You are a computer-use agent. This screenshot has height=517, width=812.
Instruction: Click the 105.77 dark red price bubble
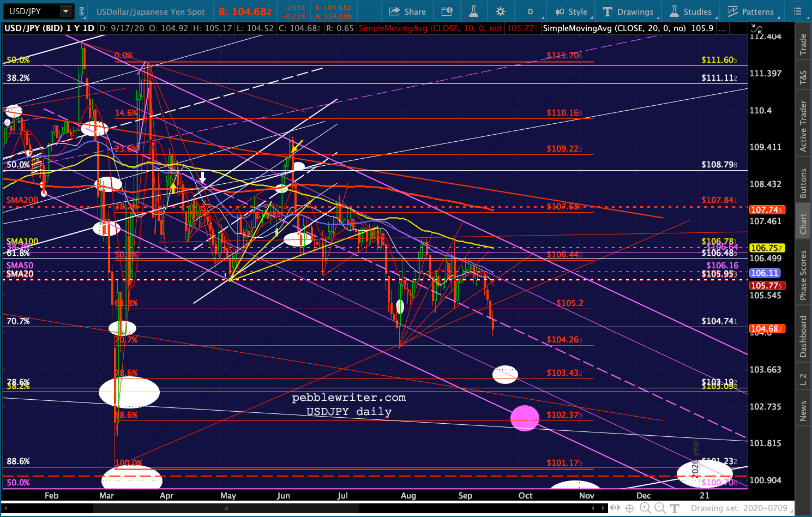767,286
